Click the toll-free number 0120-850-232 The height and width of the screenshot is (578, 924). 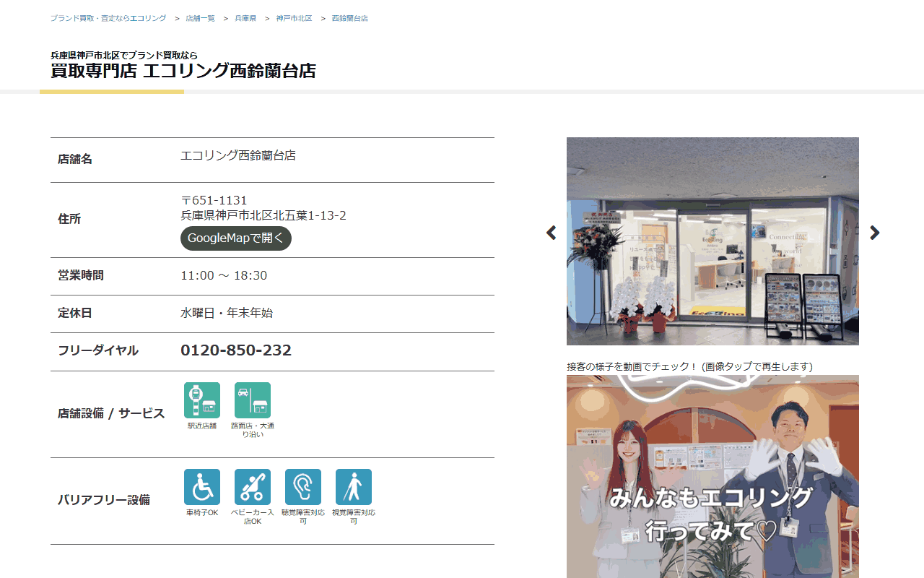pyautogui.click(x=236, y=350)
